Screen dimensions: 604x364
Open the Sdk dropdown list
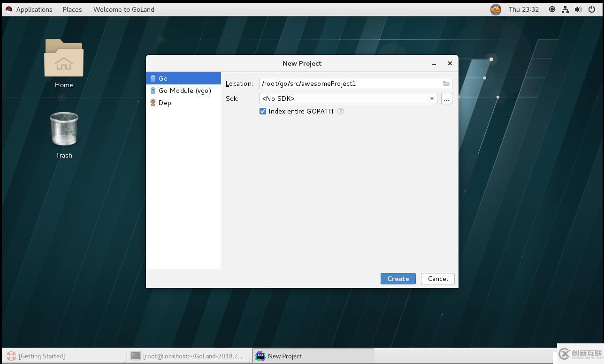point(348,99)
